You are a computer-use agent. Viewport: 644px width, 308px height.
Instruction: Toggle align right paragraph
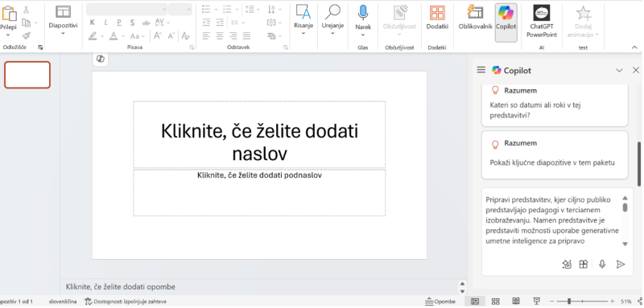click(x=233, y=36)
